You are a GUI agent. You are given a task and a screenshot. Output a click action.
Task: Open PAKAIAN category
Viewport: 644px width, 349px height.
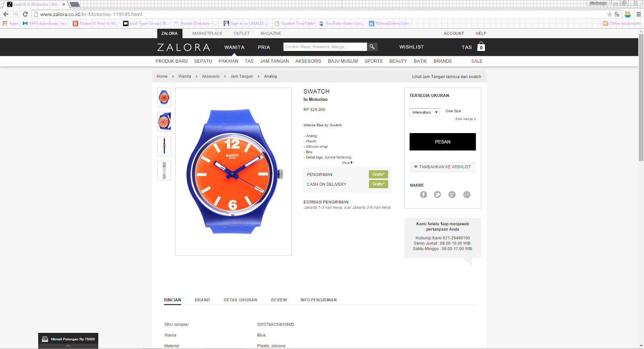coord(228,61)
